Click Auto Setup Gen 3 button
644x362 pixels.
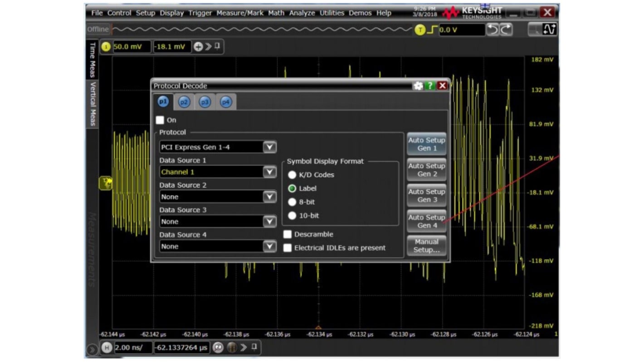pyautogui.click(x=426, y=196)
